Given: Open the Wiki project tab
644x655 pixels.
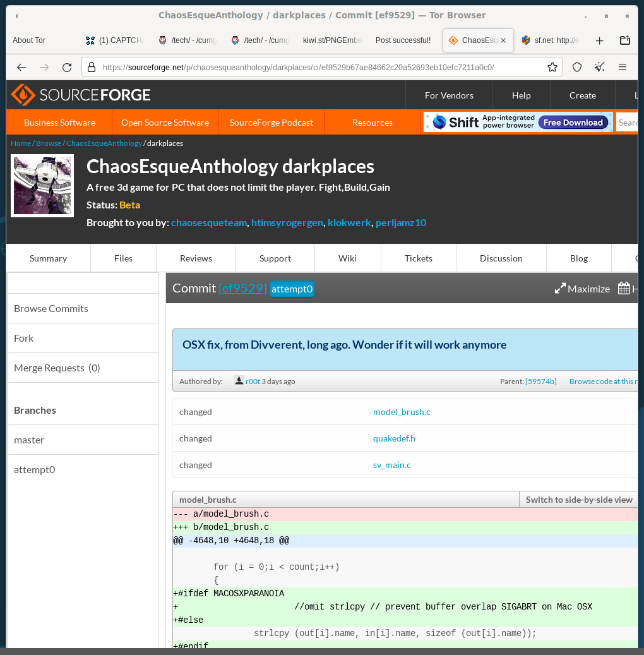Looking at the screenshot, I should click(x=347, y=258).
